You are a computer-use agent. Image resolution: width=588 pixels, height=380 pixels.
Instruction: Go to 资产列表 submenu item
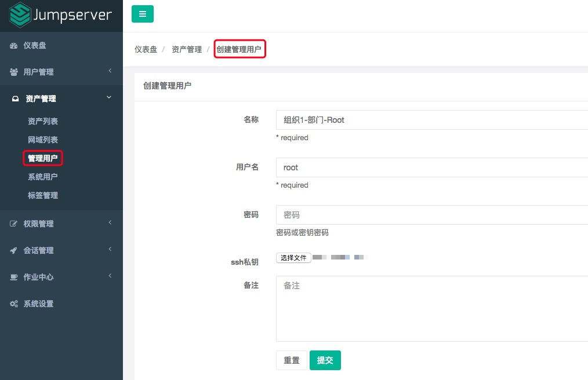point(43,122)
